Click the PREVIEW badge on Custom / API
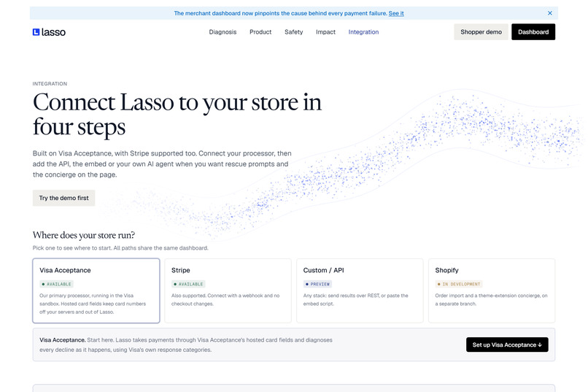The image size is (588, 392). point(317,284)
